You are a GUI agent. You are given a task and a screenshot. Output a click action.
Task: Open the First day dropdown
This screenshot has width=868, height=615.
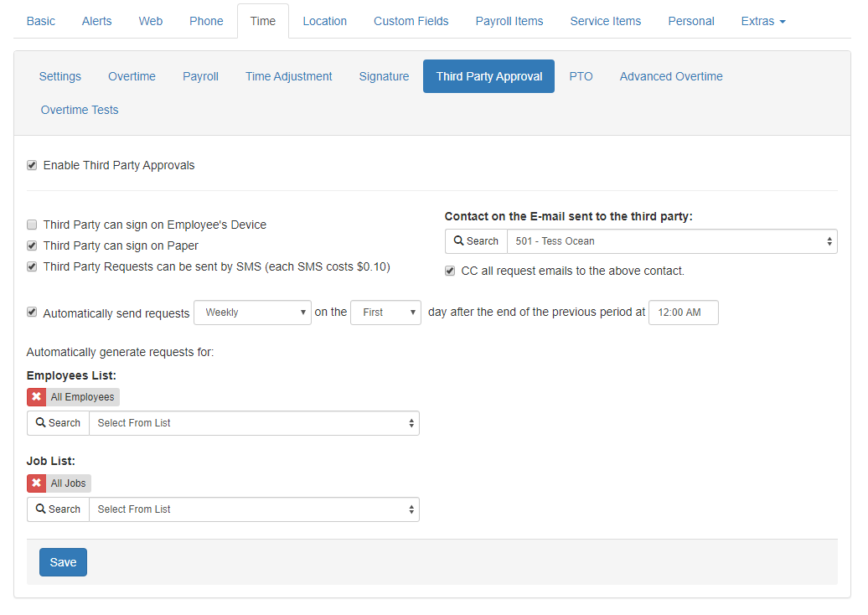[x=385, y=313]
